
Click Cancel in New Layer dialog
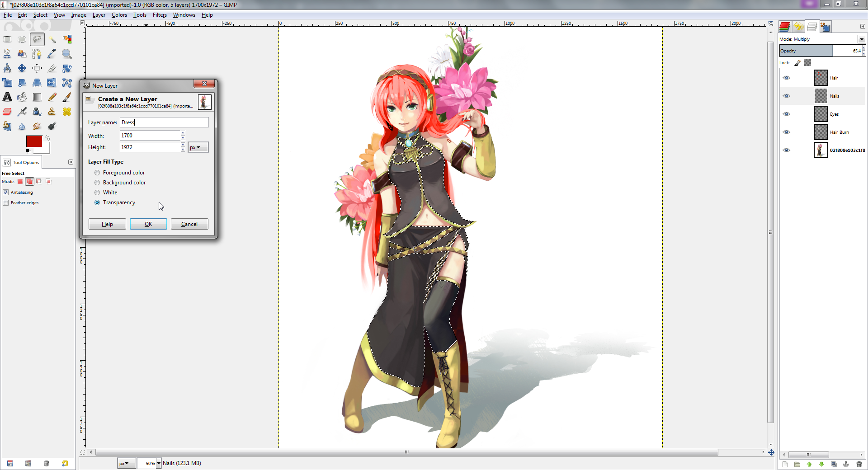[x=189, y=224]
